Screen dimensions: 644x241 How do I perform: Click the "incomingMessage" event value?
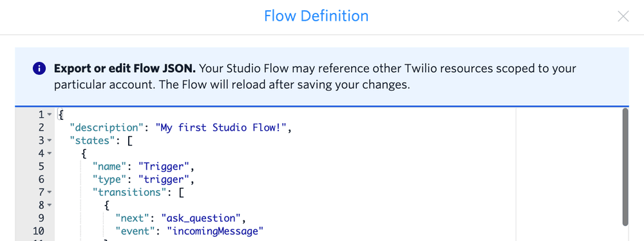point(215,231)
